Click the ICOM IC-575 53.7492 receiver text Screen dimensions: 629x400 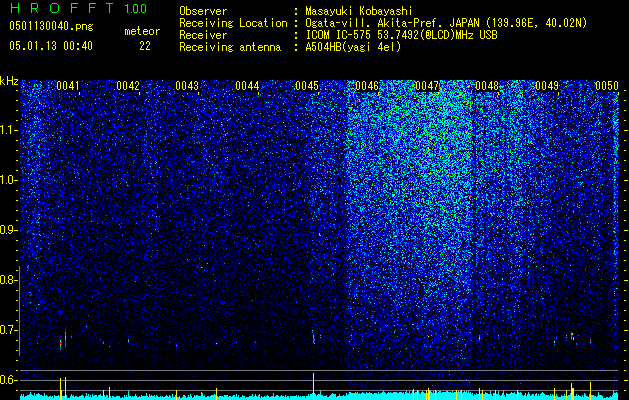pyautogui.click(x=401, y=35)
